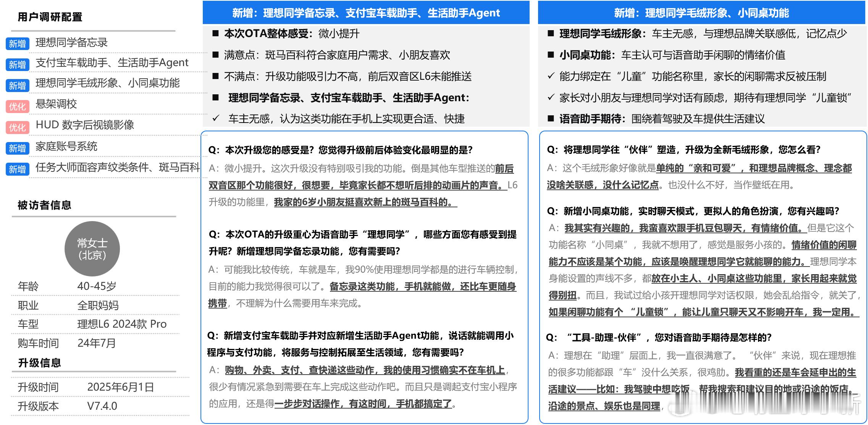The height and width of the screenshot is (425, 868).
Task: Click the 24年7月 purchase date value
Action: tap(97, 343)
